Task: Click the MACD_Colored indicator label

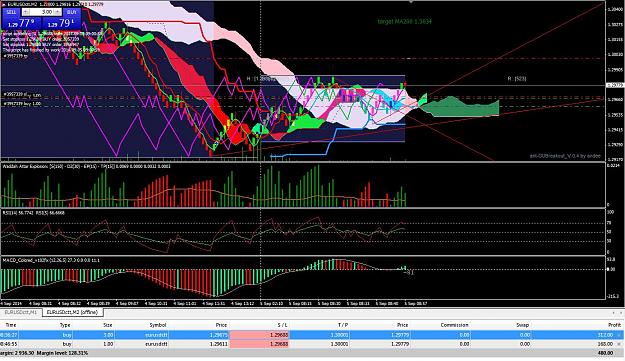Action: (51, 260)
